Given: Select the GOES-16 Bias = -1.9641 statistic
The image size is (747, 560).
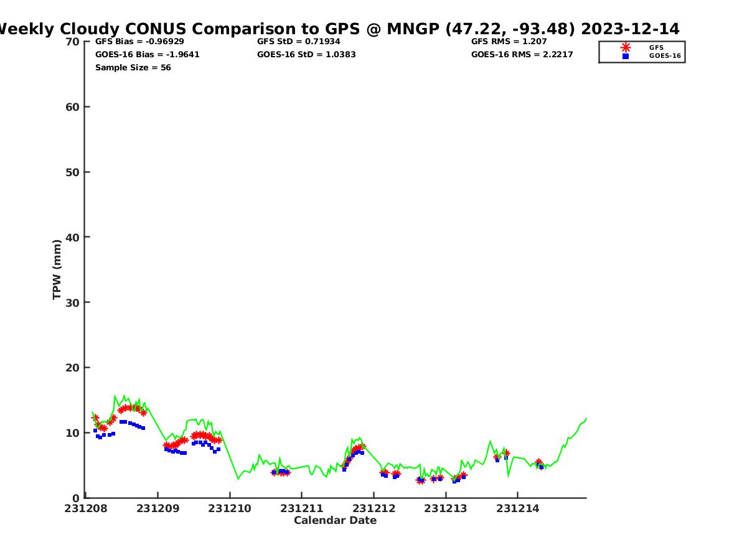Looking at the screenshot, I should (x=148, y=54).
